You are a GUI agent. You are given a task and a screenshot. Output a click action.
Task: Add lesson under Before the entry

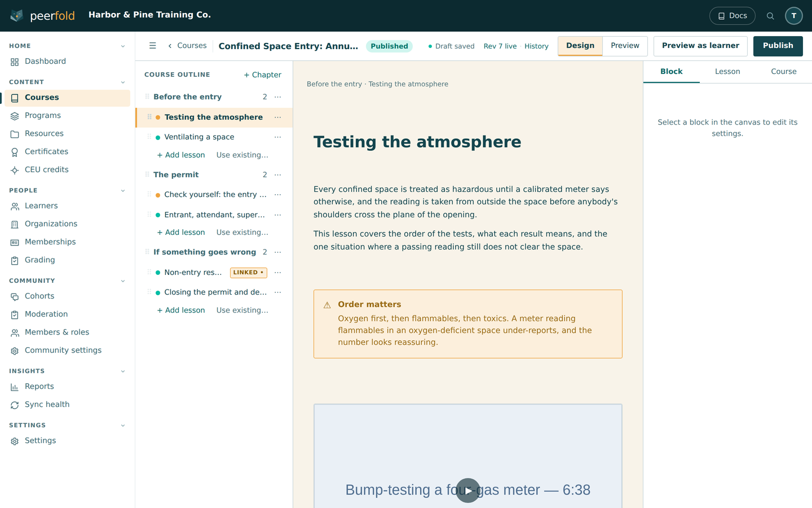[181, 155]
